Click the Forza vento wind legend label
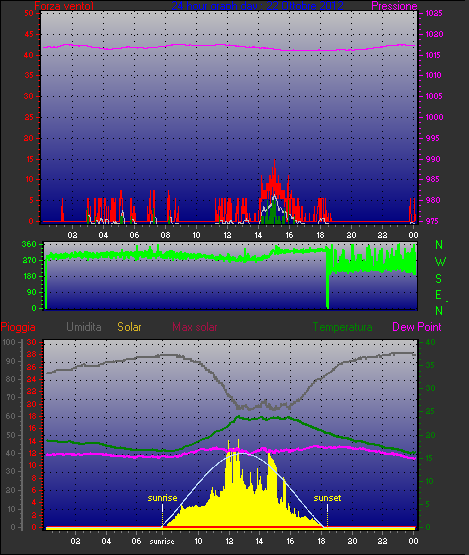Viewport: 469px width, 555px height. coord(64,6)
